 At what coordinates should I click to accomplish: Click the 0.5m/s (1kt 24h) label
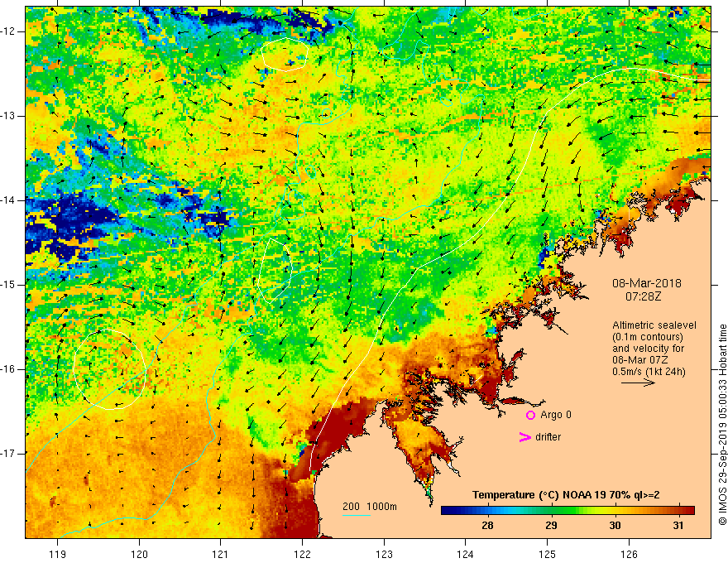(649, 372)
